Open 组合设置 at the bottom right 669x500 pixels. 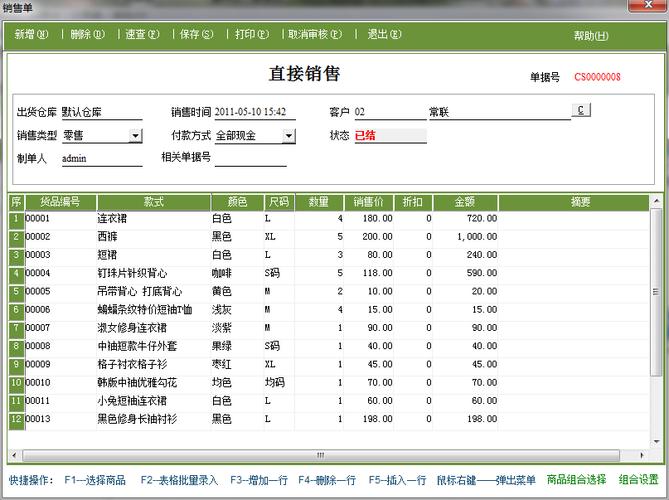tap(638, 480)
